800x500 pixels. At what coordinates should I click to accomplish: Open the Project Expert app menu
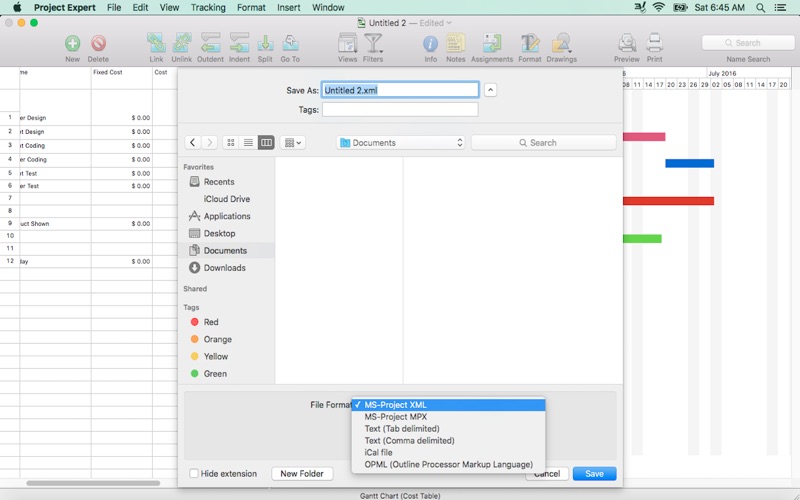click(x=65, y=8)
